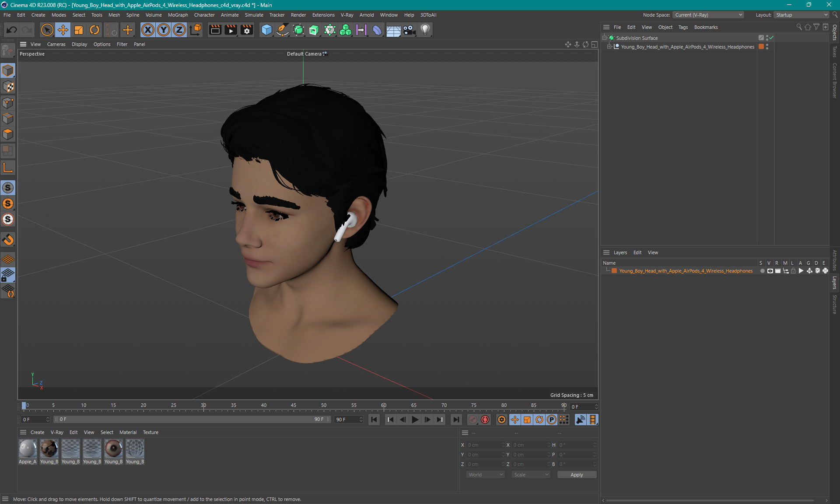Open the viewport hamburger menu
Viewport: 840px width, 504px height.
click(23, 44)
